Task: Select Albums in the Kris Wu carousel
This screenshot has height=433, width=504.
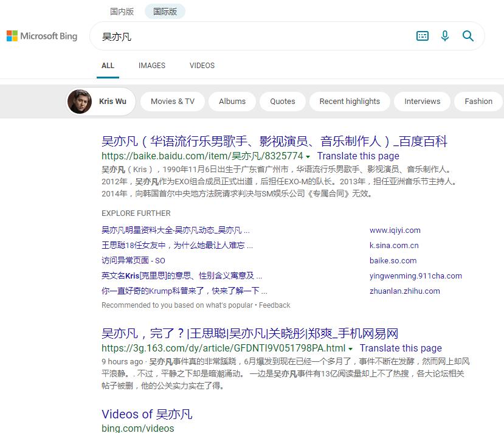Action: tap(232, 101)
